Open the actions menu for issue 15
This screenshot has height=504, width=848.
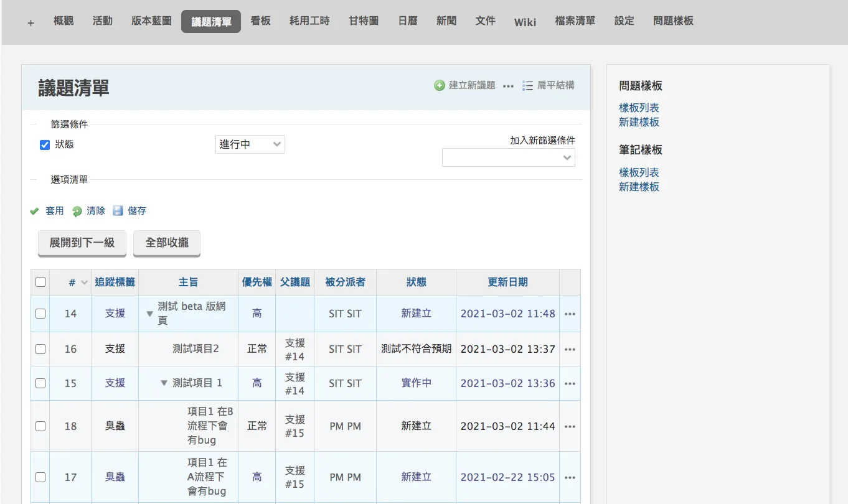(570, 384)
